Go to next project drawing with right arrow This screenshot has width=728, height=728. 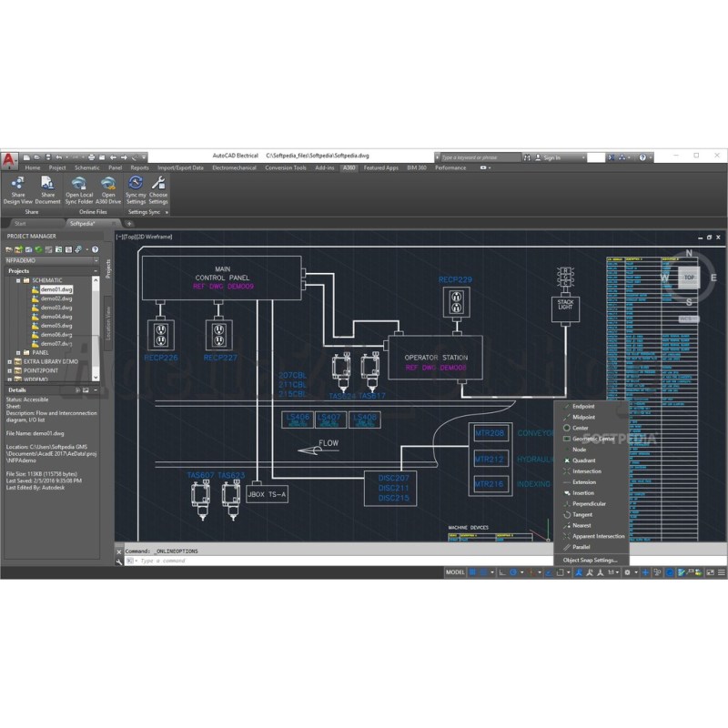[124, 157]
